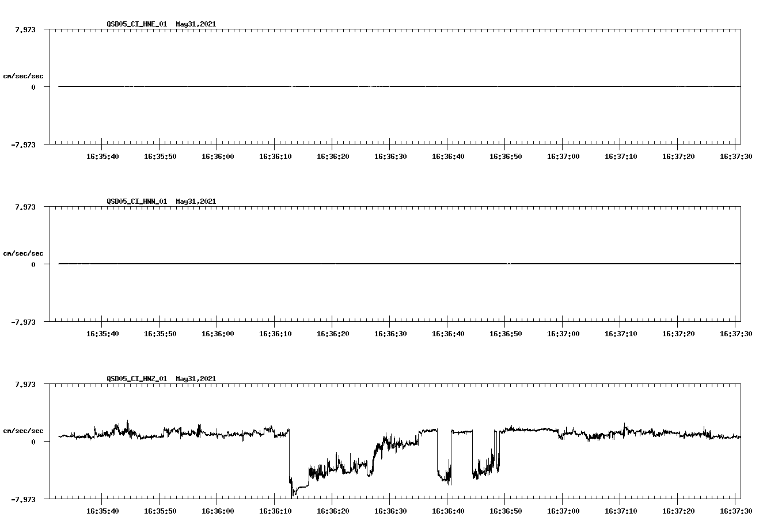Click the cm/sec/sec unit label on HNE plot
Viewport: 782px width, 532px height.
click(x=23, y=76)
